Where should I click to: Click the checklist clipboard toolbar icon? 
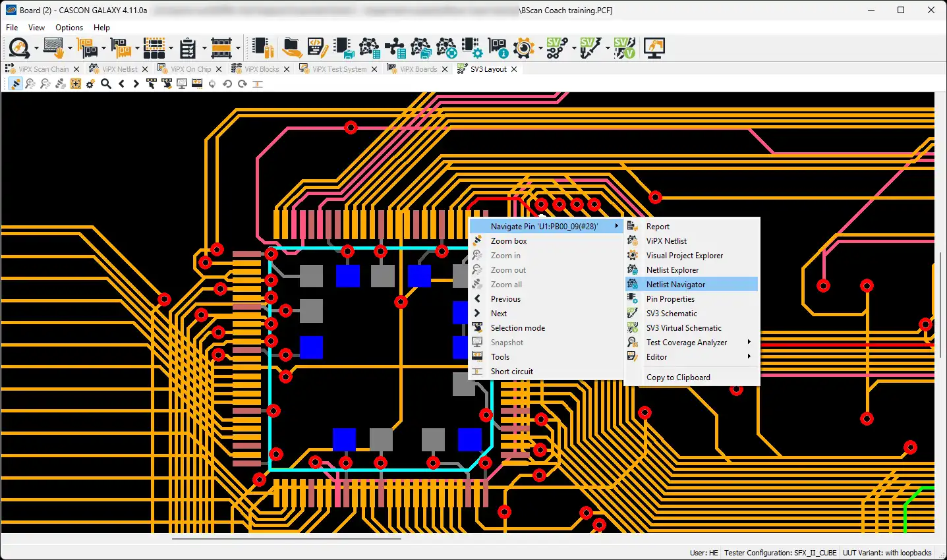188,48
